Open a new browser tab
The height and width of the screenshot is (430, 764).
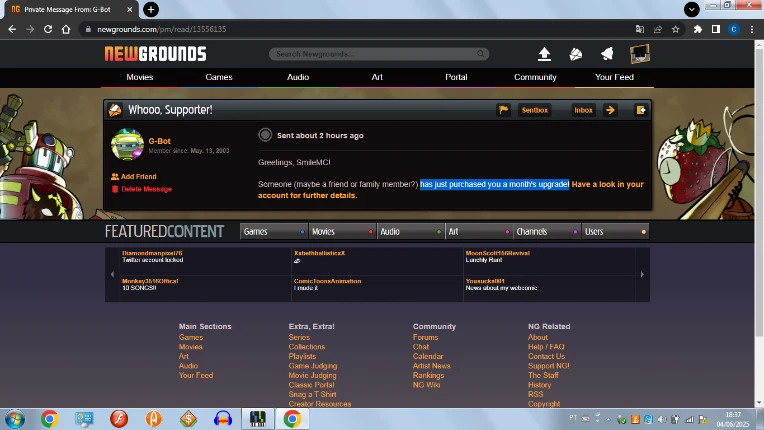[x=151, y=9]
